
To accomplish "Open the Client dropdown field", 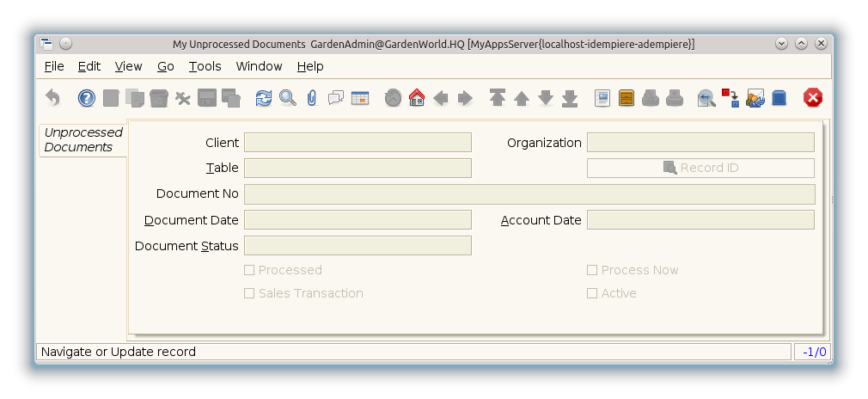I will pos(358,143).
